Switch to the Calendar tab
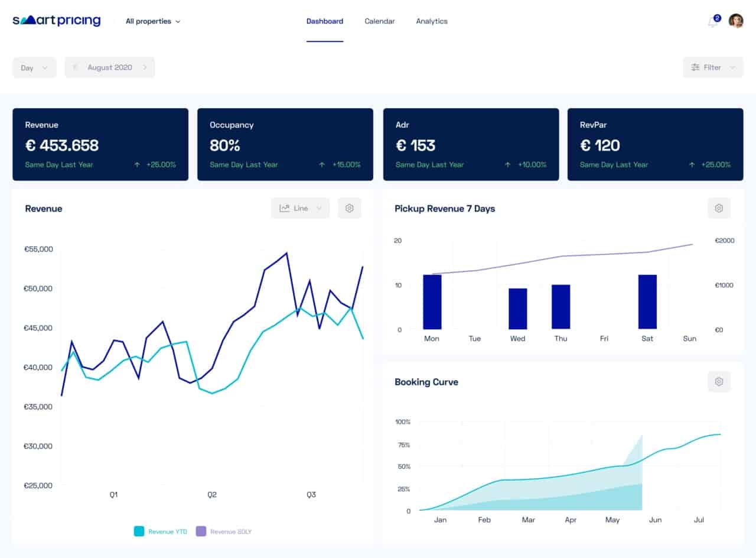 (x=380, y=21)
